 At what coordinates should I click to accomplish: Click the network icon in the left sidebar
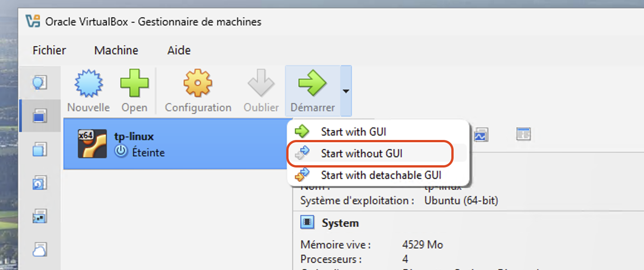pyautogui.click(x=40, y=216)
